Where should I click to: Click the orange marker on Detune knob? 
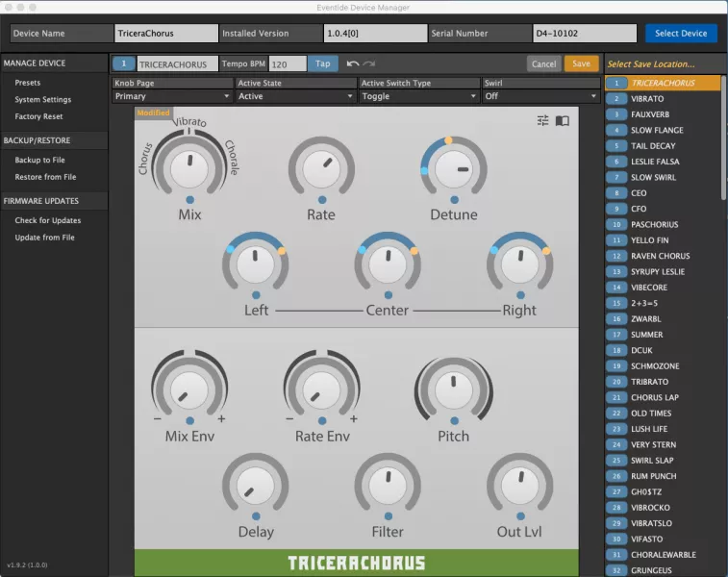pyautogui.click(x=448, y=140)
